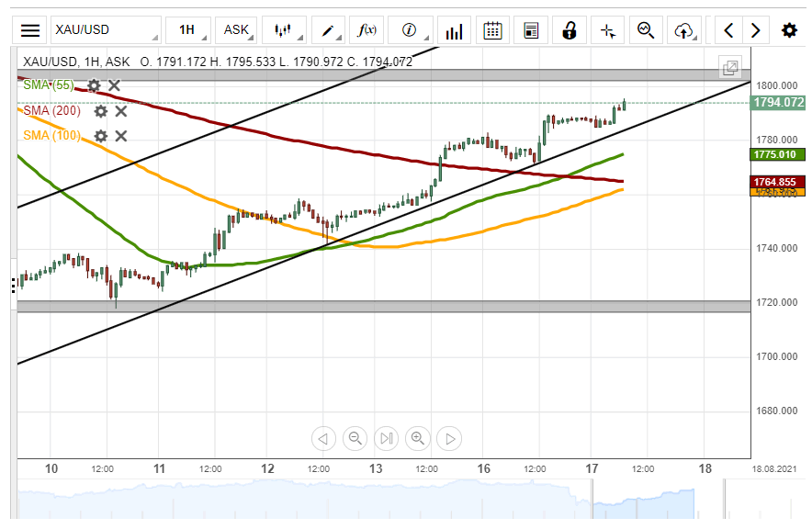Click the round right-arrow button over the chart
Image resolution: width=812 pixels, height=529 pixels.
(449, 439)
